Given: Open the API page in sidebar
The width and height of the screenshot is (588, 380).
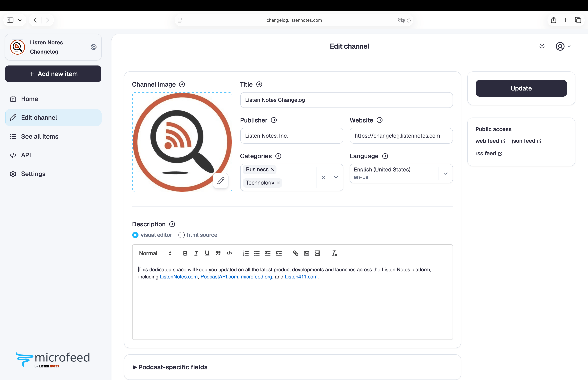Looking at the screenshot, I should coord(53,155).
